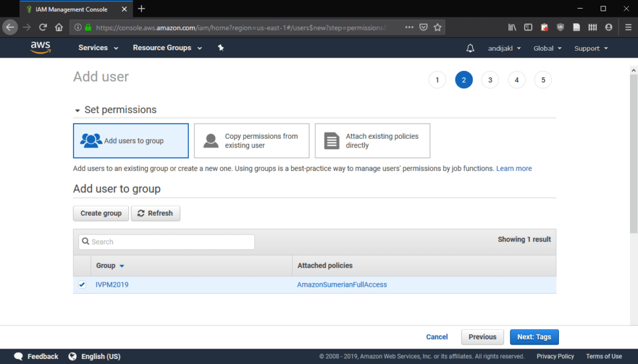Open the Learn more link

coord(514,169)
